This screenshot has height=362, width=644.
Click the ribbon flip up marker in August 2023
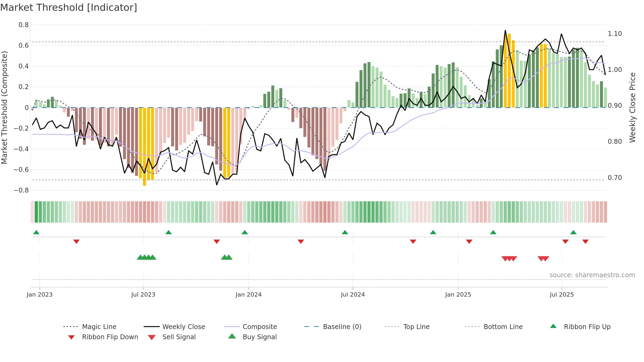tap(169, 232)
